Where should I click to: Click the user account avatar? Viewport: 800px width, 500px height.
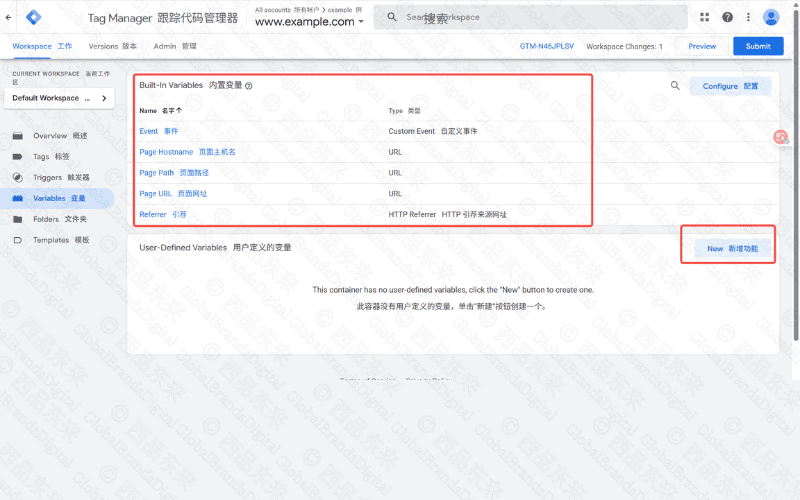(771, 17)
